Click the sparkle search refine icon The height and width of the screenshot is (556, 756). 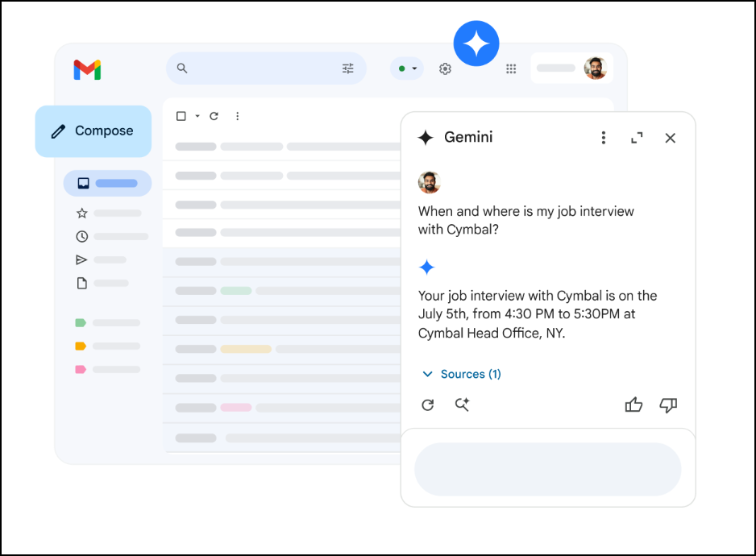tap(463, 405)
